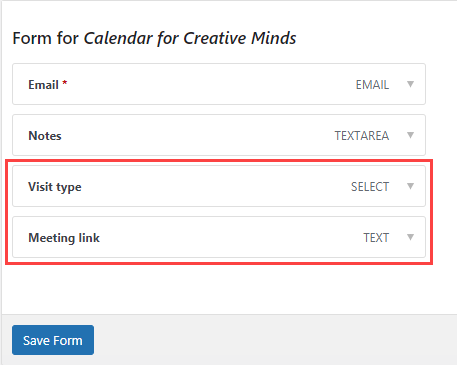Image resolution: width=457 pixels, height=365 pixels.
Task: Expand the Meeting link field arrow
Action: coord(410,237)
